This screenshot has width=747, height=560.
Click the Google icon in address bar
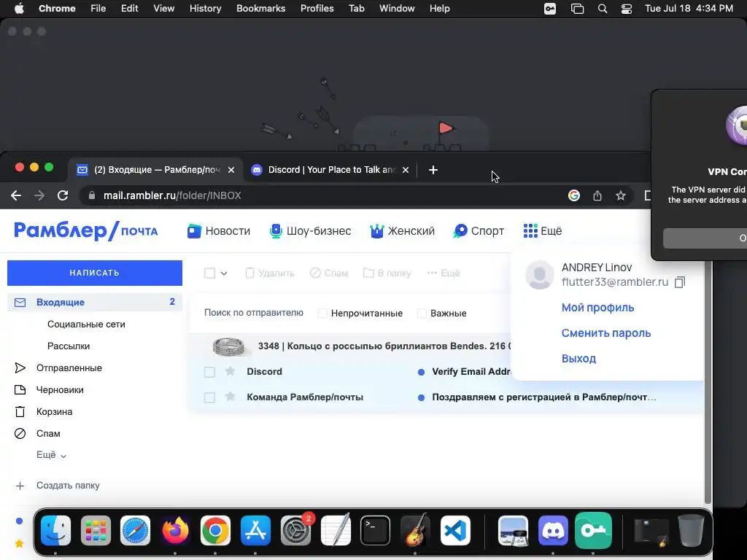(x=574, y=195)
